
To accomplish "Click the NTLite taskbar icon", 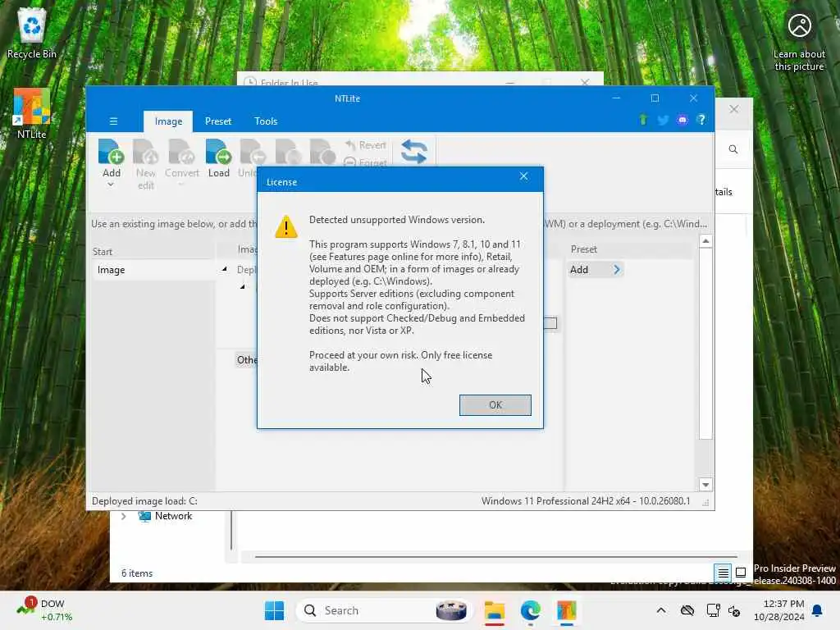I will 566,610.
